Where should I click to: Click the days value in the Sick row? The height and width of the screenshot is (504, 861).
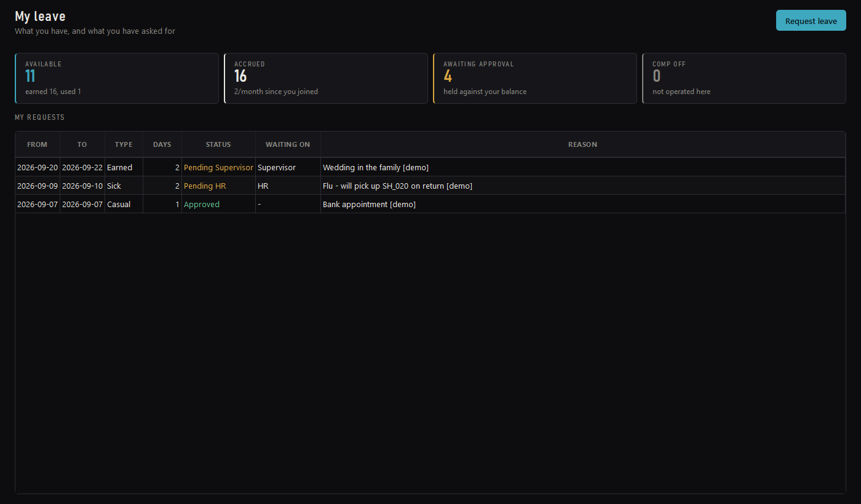[162, 186]
